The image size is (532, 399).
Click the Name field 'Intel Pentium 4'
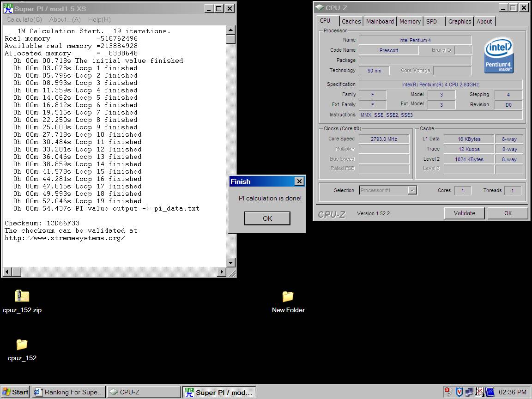point(415,40)
